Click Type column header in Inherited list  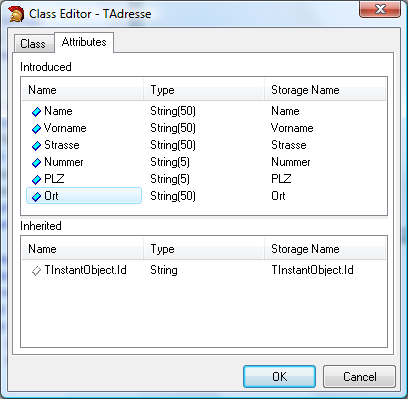(204, 249)
